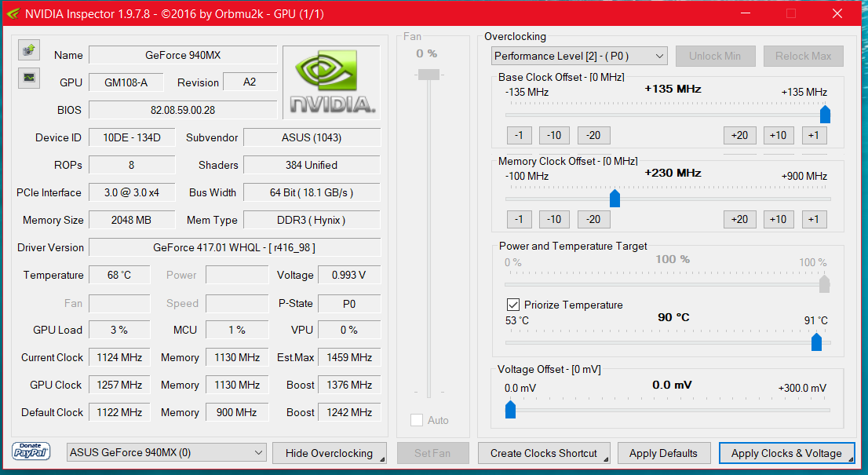Click the MCU field showing 1 %

[x=237, y=330]
